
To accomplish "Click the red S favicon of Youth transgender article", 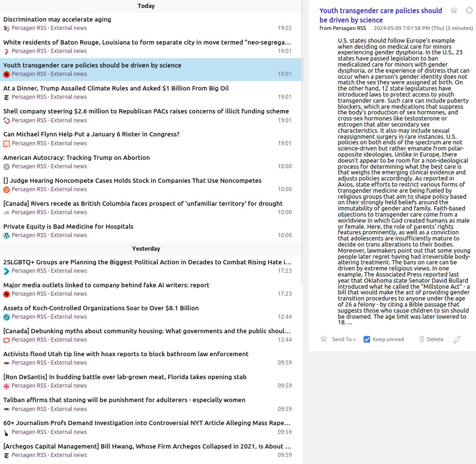I will click(x=7, y=75).
